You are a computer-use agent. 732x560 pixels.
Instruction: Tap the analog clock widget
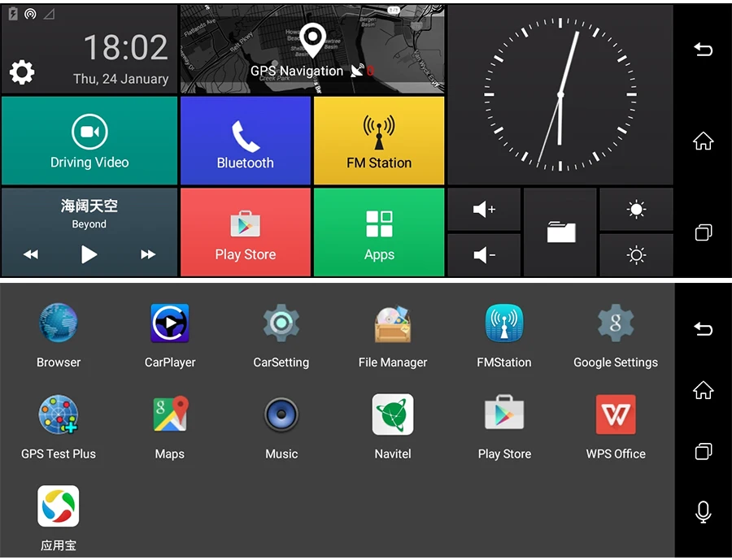[560, 95]
